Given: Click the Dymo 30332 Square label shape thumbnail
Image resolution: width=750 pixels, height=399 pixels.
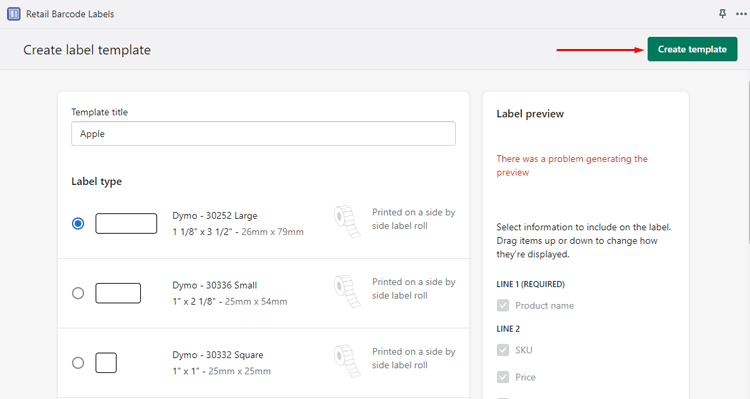Looking at the screenshot, I should (106, 363).
